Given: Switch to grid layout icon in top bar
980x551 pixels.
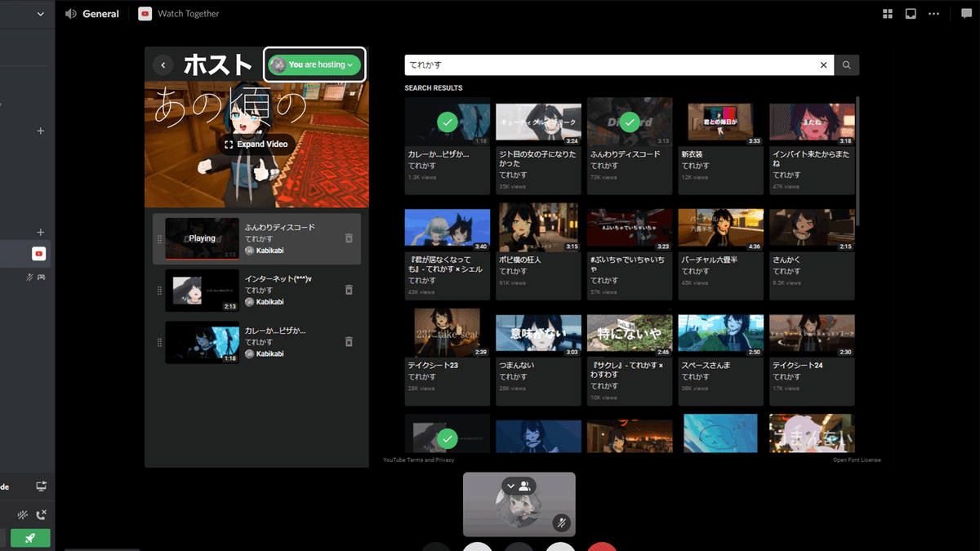Looking at the screenshot, I should click(x=888, y=14).
